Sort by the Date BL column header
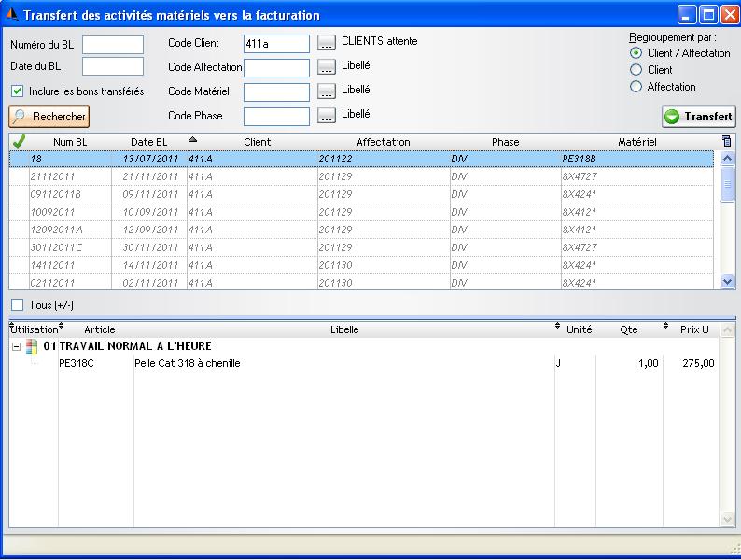Viewport: 741px width, 560px height. tap(149, 142)
